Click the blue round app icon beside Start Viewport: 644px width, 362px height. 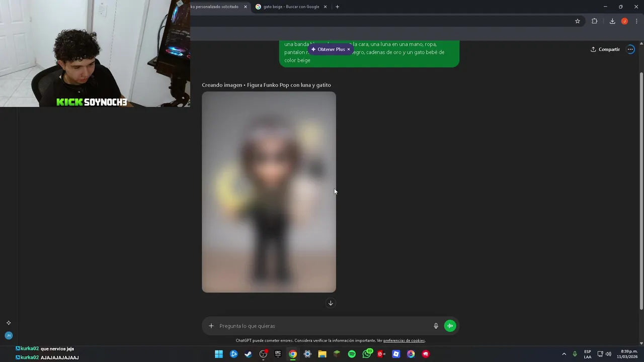click(x=233, y=354)
